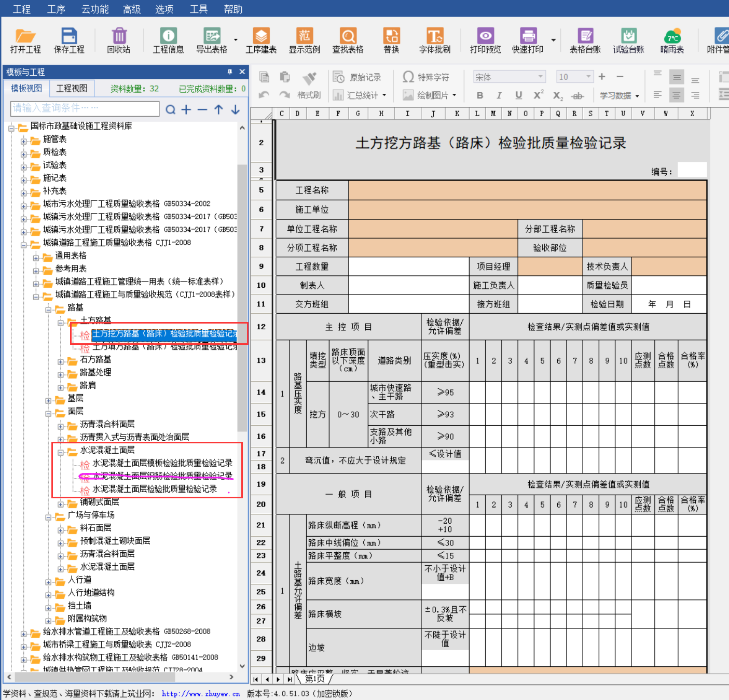Open the http://www.zhuyew.cn link
Image resolution: width=729 pixels, height=700 pixels.
(x=201, y=694)
